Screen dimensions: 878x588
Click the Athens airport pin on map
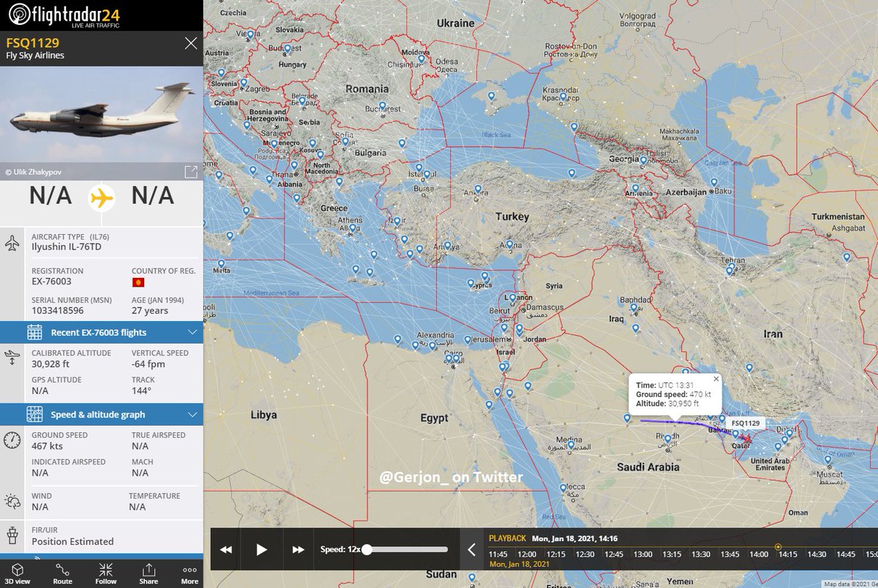click(353, 229)
